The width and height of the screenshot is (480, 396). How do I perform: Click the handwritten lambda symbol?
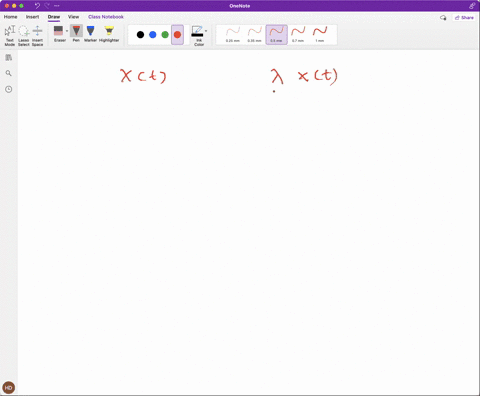click(277, 76)
